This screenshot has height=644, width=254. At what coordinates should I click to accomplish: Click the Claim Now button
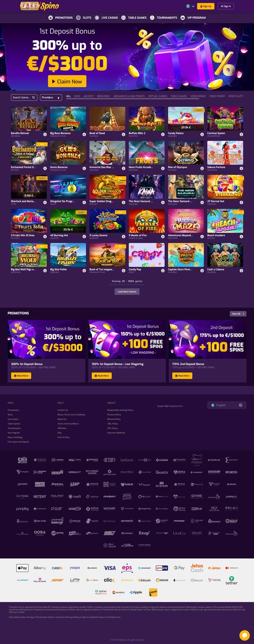pos(67,82)
